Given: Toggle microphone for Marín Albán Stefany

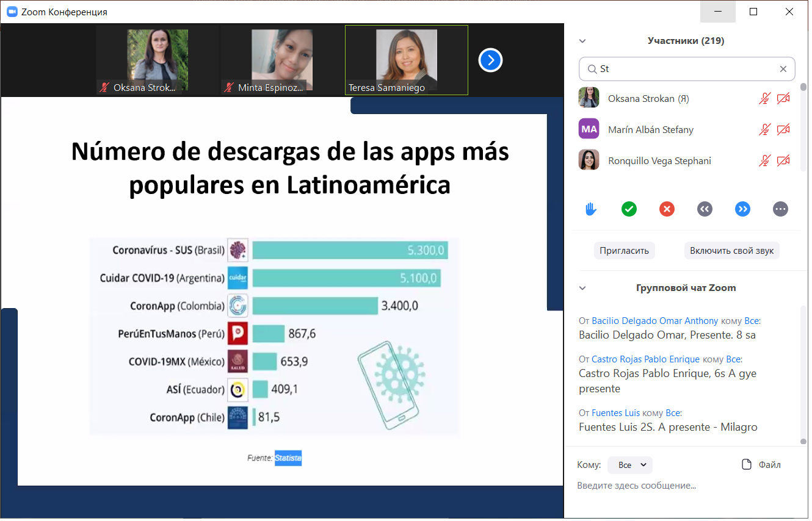Looking at the screenshot, I should coord(764,129).
